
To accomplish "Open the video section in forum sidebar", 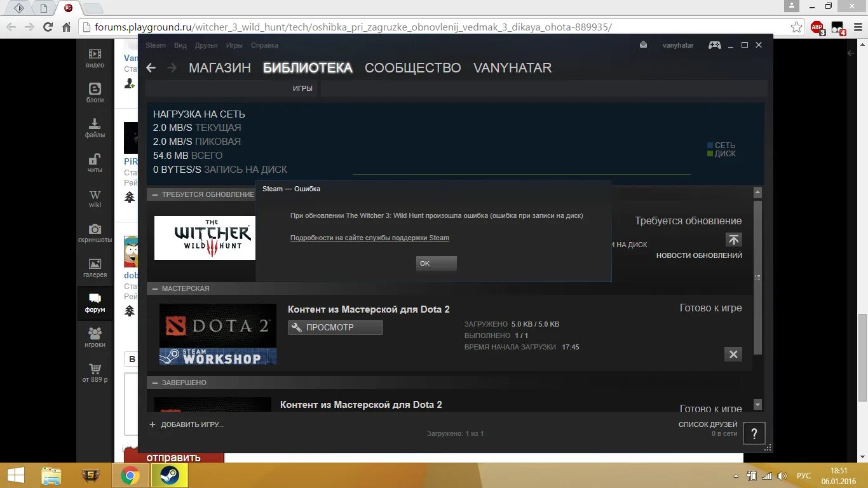I will (95, 58).
